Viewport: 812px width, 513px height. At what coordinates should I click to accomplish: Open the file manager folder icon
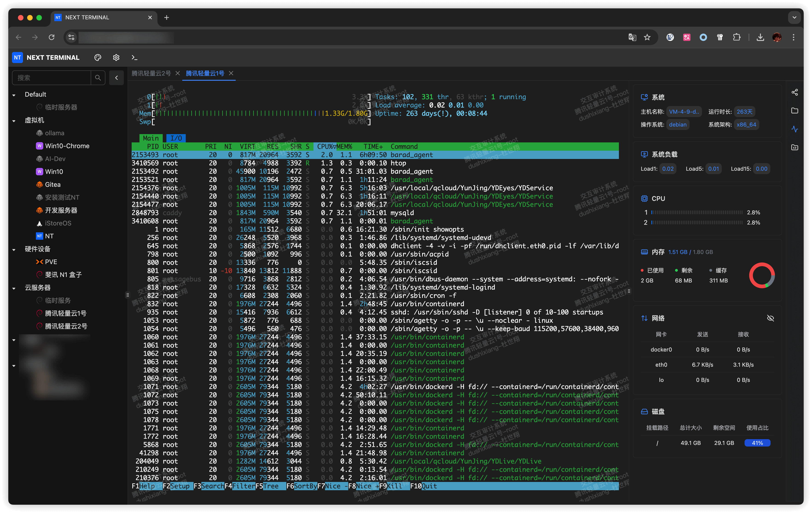tap(795, 111)
